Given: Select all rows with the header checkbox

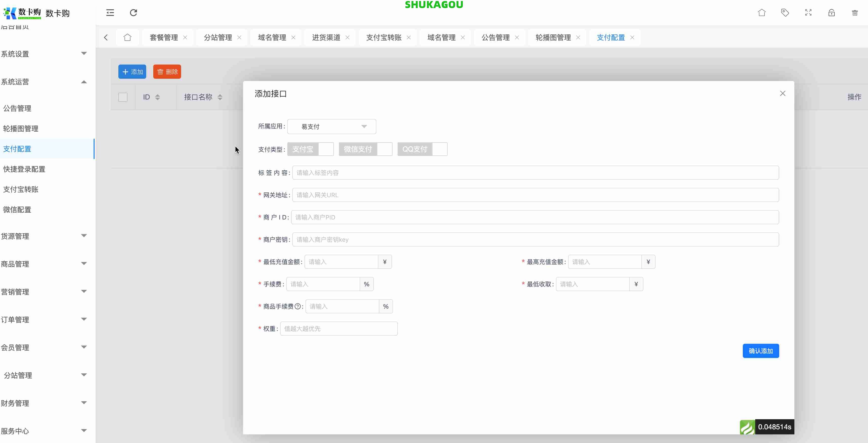Looking at the screenshot, I should click(x=123, y=97).
